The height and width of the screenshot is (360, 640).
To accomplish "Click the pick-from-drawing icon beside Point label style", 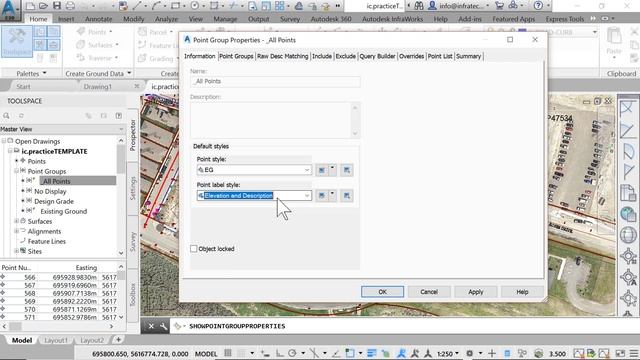I will point(347,196).
